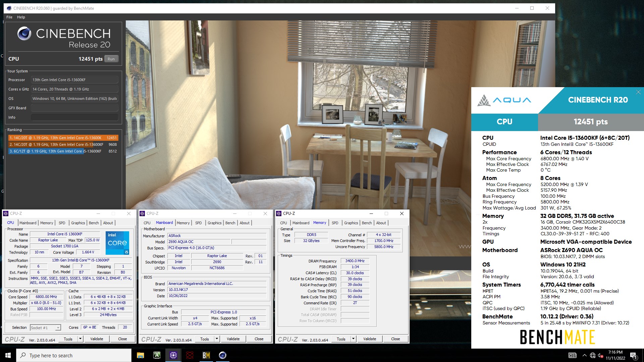This screenshot has height=362, width=644.
Task: Open SPD tab in middle CPU-Z window
Action: click(199, 223)
